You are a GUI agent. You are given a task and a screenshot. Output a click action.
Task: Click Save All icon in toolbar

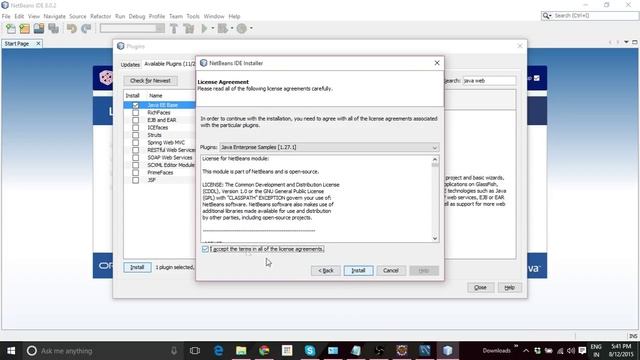(53, 29)
